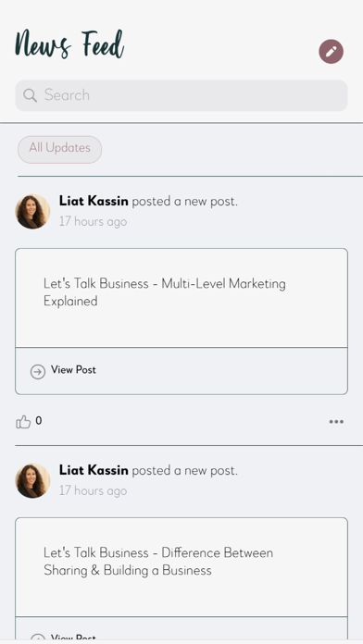
Task: Click the second post's 17 hours ago timestamp
Action: (x=93, y=490)
